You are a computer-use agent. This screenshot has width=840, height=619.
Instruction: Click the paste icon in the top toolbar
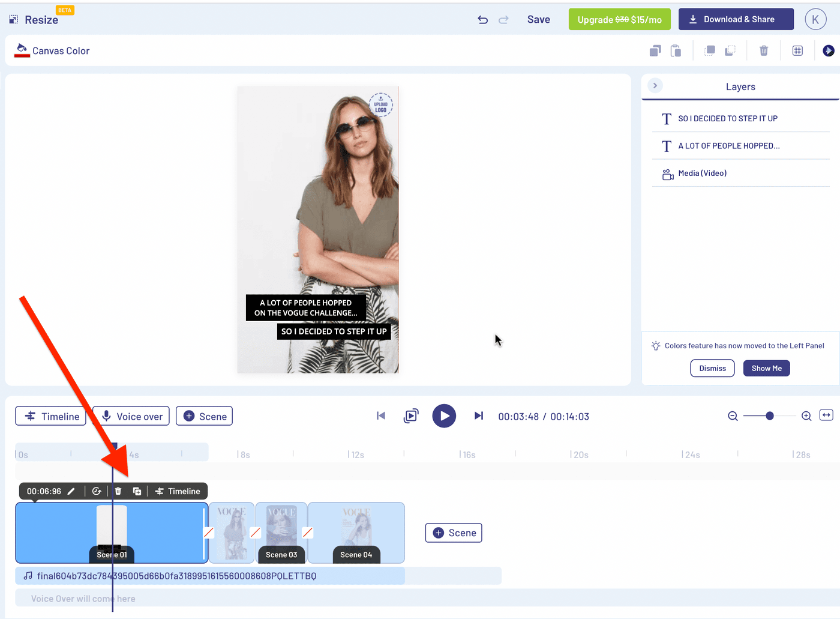(676, 50)
